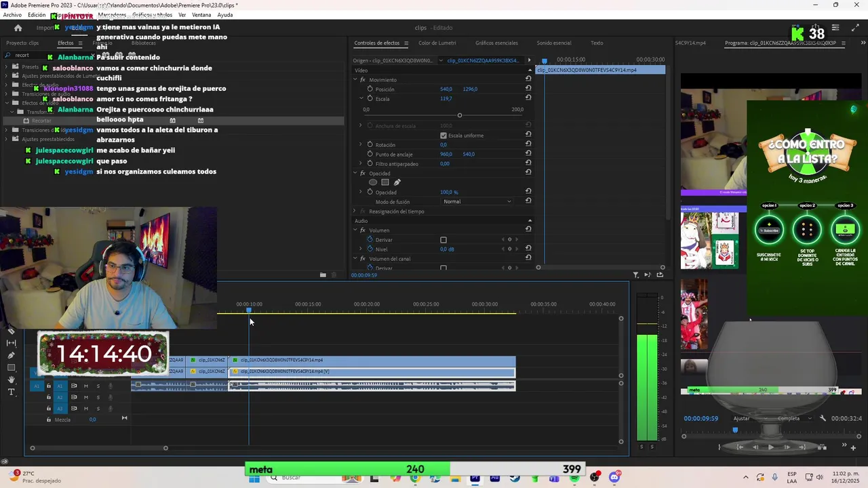Step back one frame in Program monitor
This screenshot has width=868, height=488.
tap(755, 447)
